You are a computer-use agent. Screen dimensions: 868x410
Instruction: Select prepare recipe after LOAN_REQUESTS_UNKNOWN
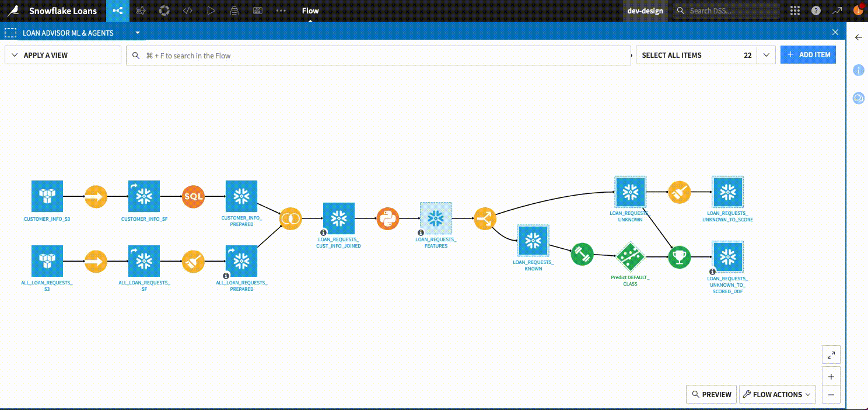(x=679, y=192)
